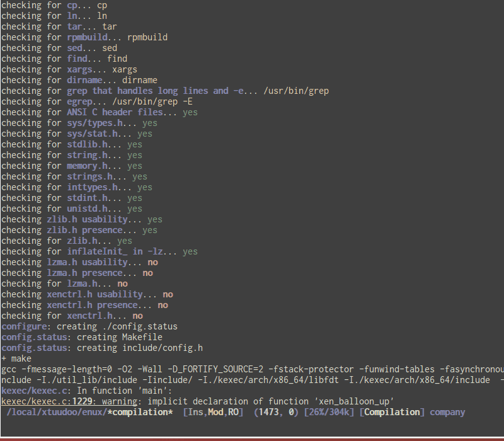Click the gcc -fmessage-length=0 command line
504x441 pixels.
[253, 369]
